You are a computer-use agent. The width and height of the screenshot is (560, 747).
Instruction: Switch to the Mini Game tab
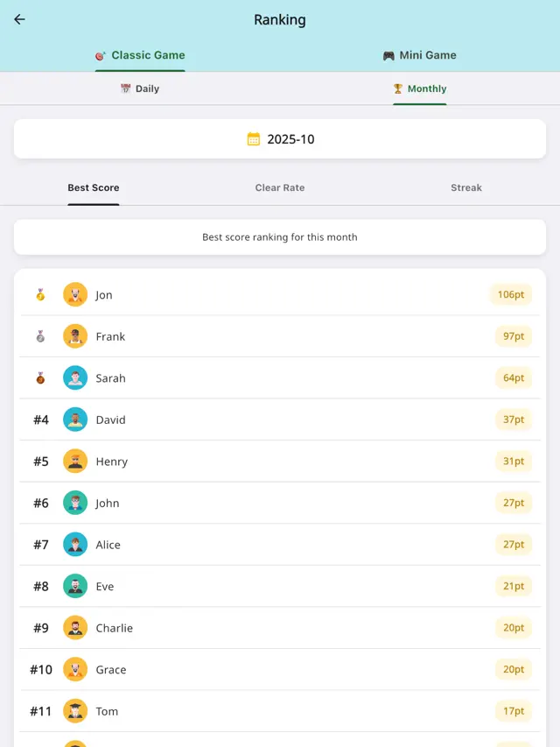point(420,54)
